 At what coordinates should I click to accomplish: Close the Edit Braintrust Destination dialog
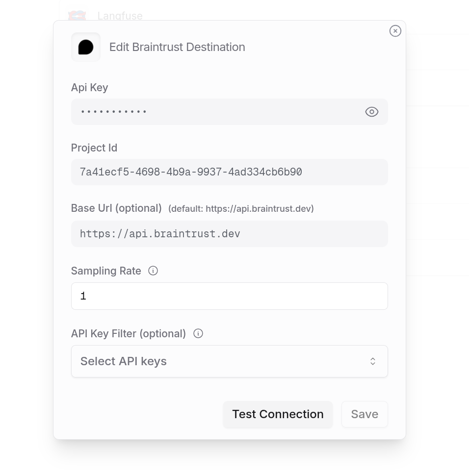(x=395, y=31)
